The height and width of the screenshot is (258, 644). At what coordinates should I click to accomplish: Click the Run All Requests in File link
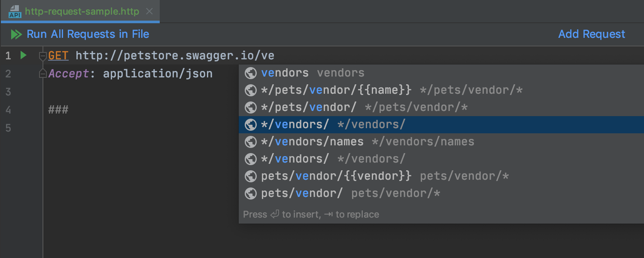coord(88,34)
